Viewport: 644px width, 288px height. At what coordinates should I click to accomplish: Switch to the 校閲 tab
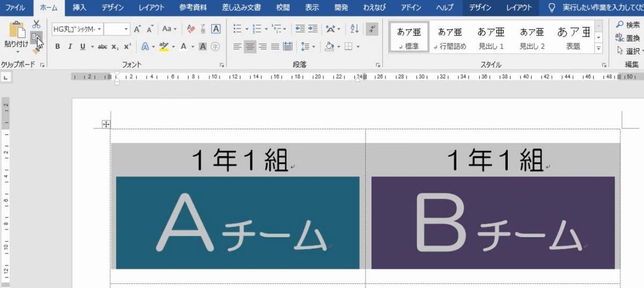pyautogui.click(x=283, y=8)
